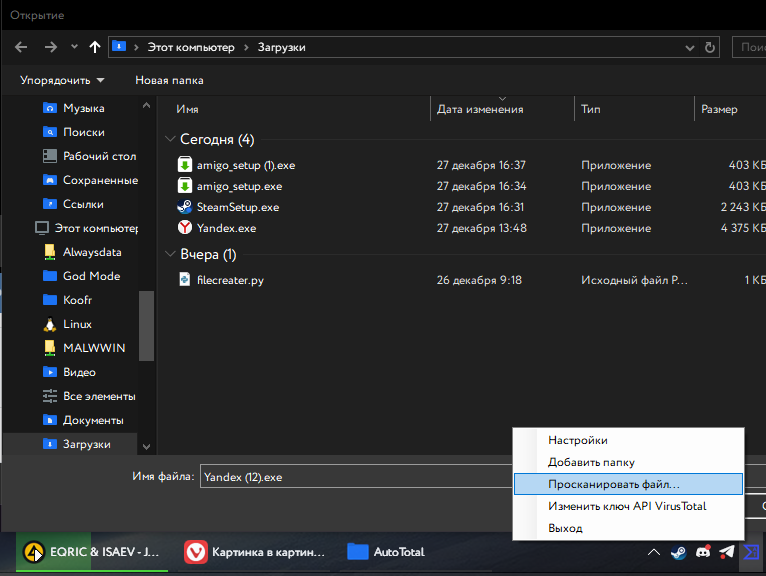Viewport: 766px width, 576px height.
Task: Open Документы folder in sidebar
Action: coord(83,420)
